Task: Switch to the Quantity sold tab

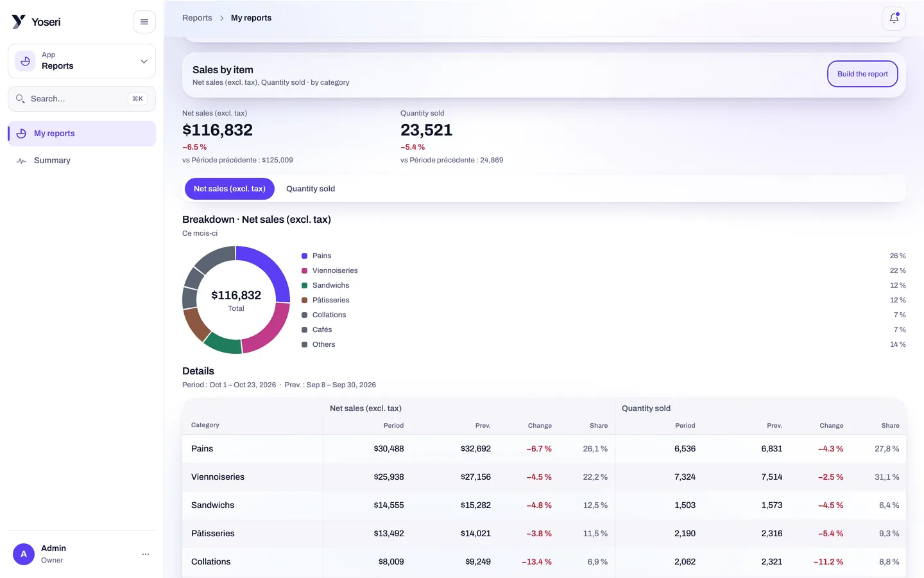Action: pyautogui.click(x=311, y=189)
